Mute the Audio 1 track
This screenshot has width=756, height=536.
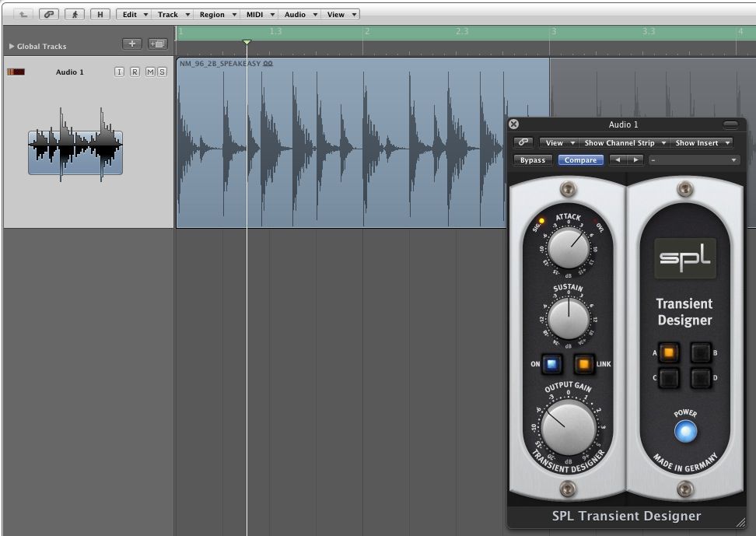pos(150,72)
